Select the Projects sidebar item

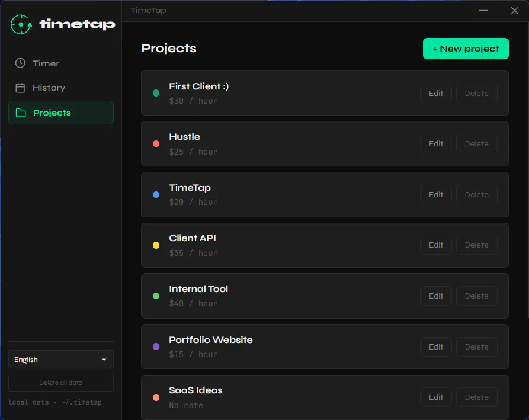(x=61, y=113)
